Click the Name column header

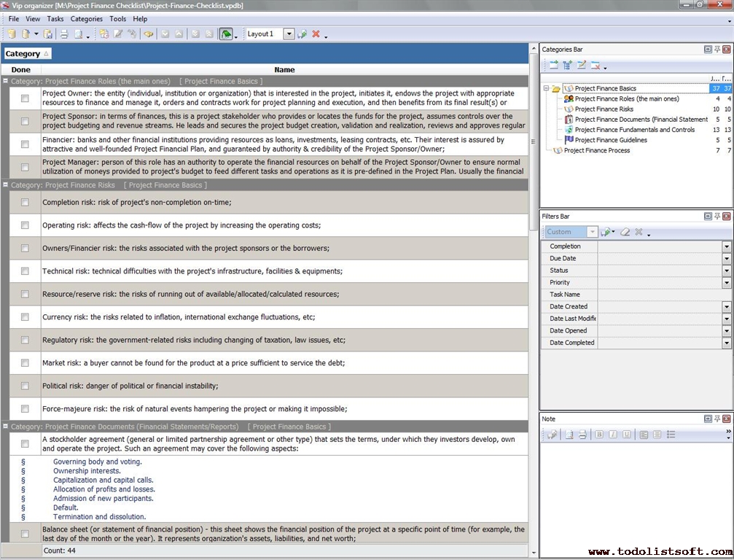(284, 70)
